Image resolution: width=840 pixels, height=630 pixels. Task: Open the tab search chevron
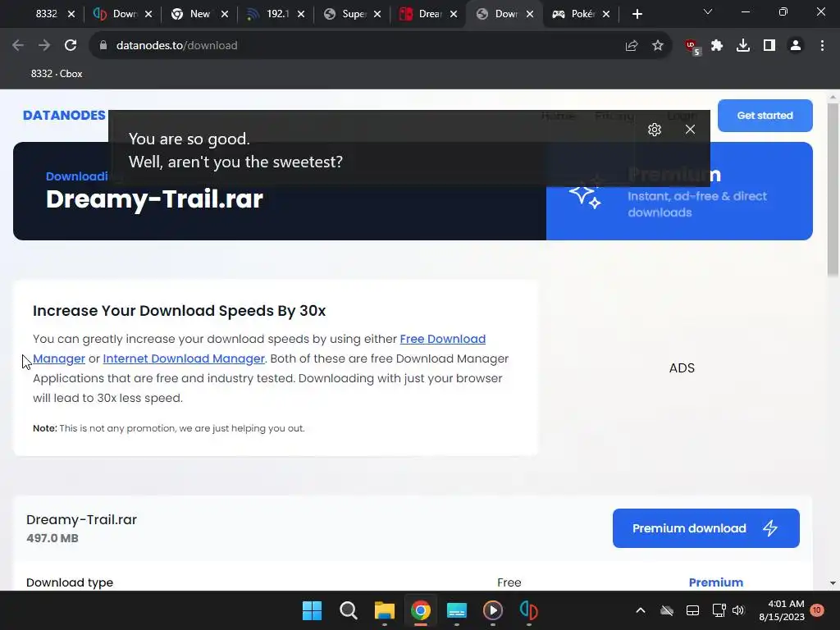pos(708,11)
